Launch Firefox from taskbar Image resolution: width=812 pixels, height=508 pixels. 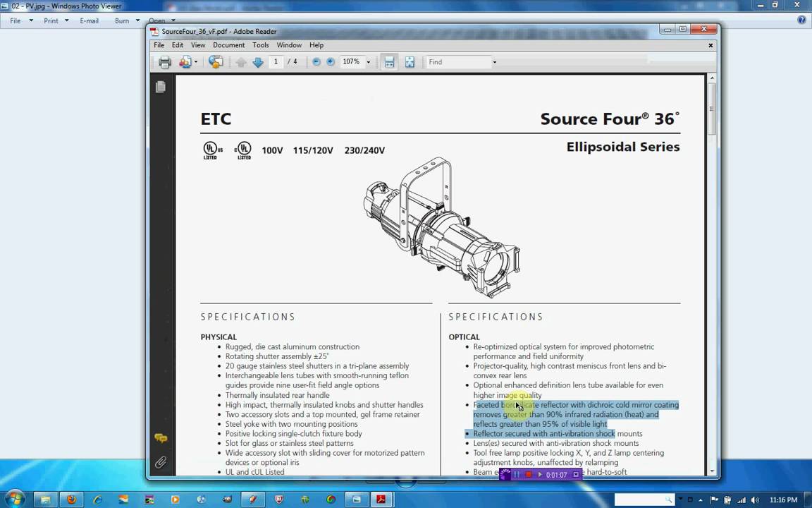pyautogui.click(x=71, y=500)
